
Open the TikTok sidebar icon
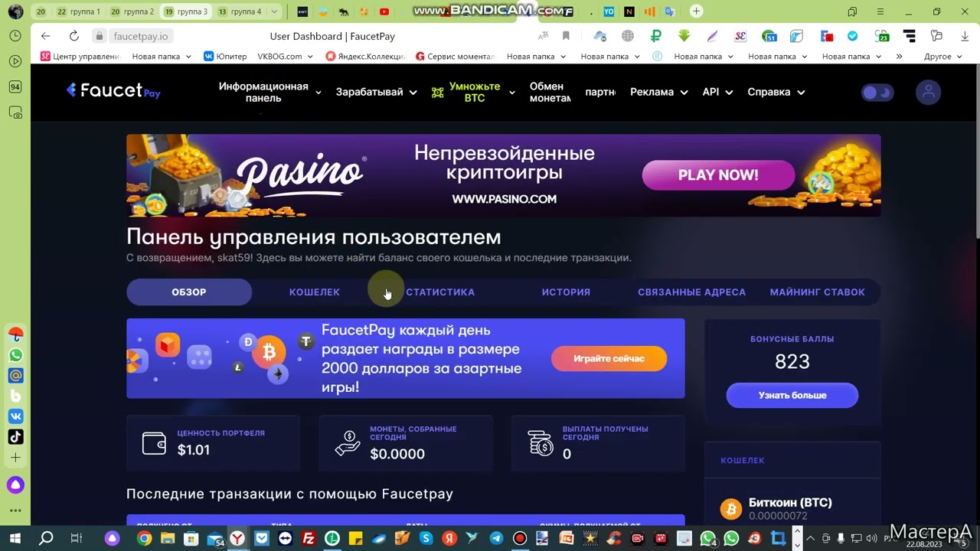point(15,437)
